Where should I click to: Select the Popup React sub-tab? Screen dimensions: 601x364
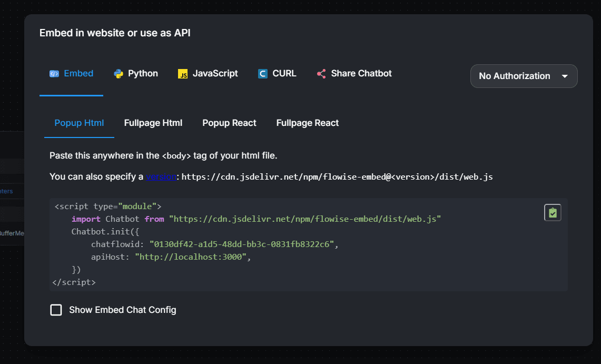point(229,123)
